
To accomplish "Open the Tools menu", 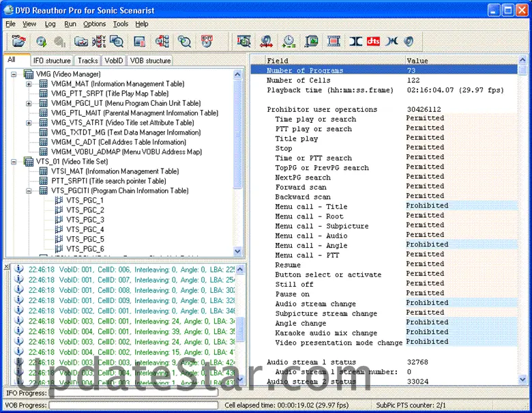I will pos(121,24).
